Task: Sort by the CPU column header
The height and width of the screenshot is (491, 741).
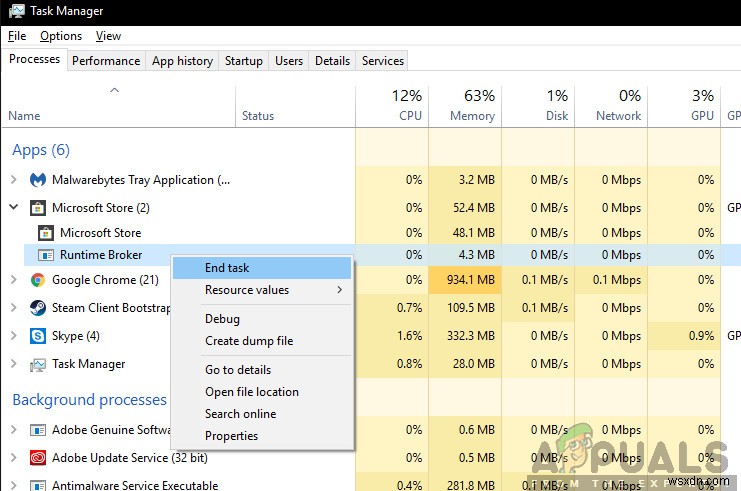Action: 392,107
